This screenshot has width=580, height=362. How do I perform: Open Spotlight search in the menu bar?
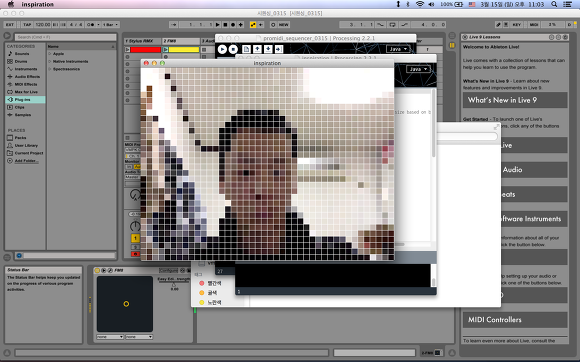coord(554,4)
